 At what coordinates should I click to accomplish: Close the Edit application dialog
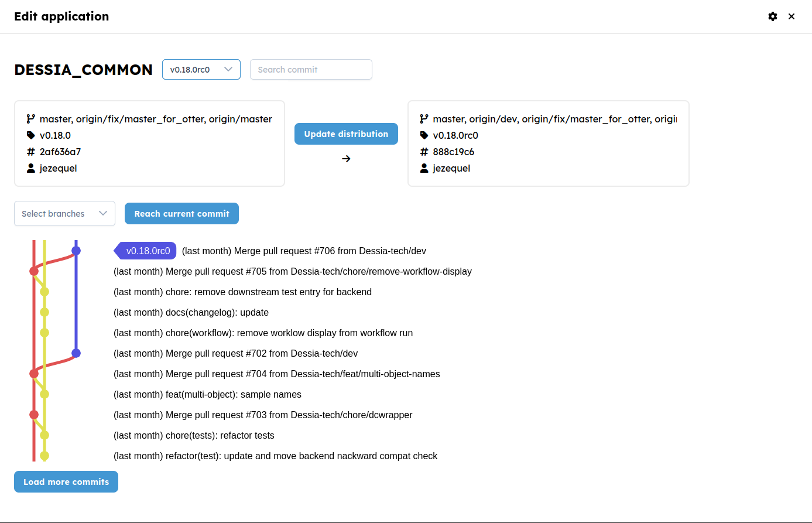pos(792,16)
